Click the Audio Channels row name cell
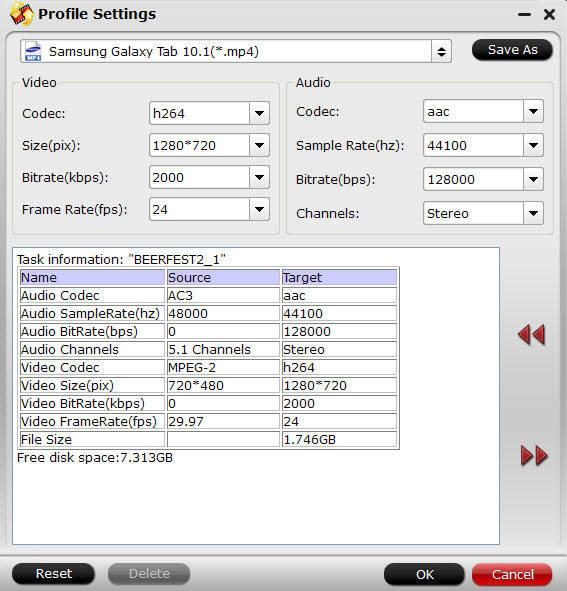 [92, 349]
